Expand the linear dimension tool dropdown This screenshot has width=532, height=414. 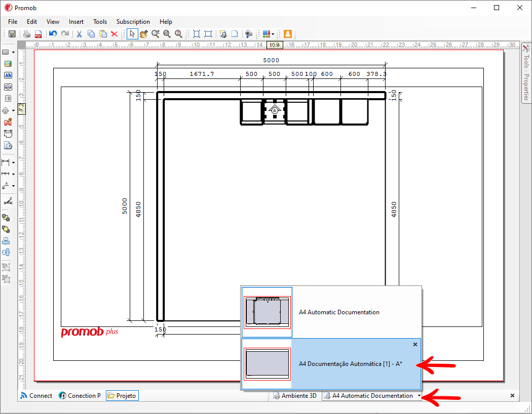tap(13, 162)
